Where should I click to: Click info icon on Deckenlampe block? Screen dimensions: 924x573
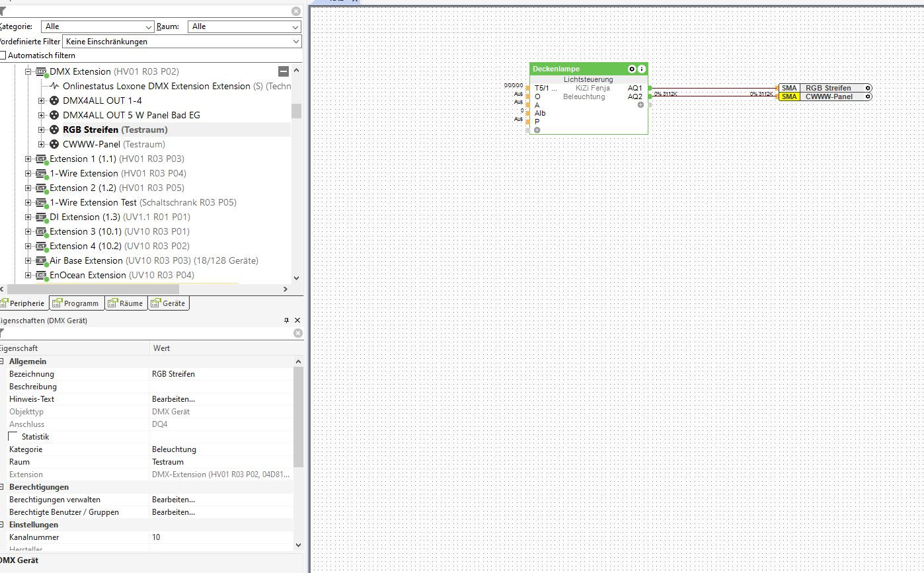[x=641, y=69]
